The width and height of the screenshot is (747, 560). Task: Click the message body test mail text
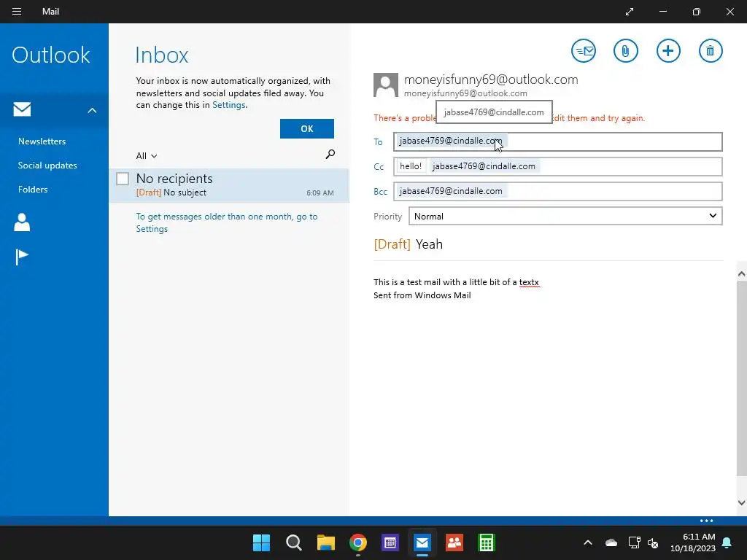[x=456, y=282]
